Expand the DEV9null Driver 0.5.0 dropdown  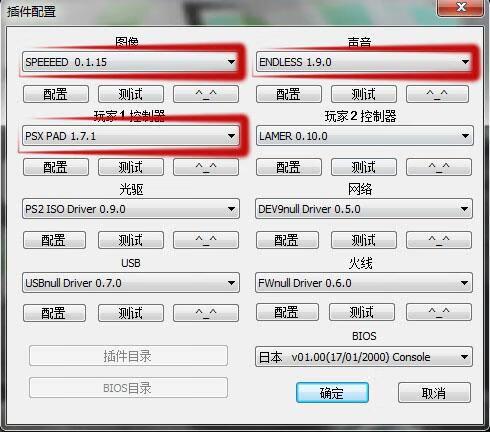(364, 209)
